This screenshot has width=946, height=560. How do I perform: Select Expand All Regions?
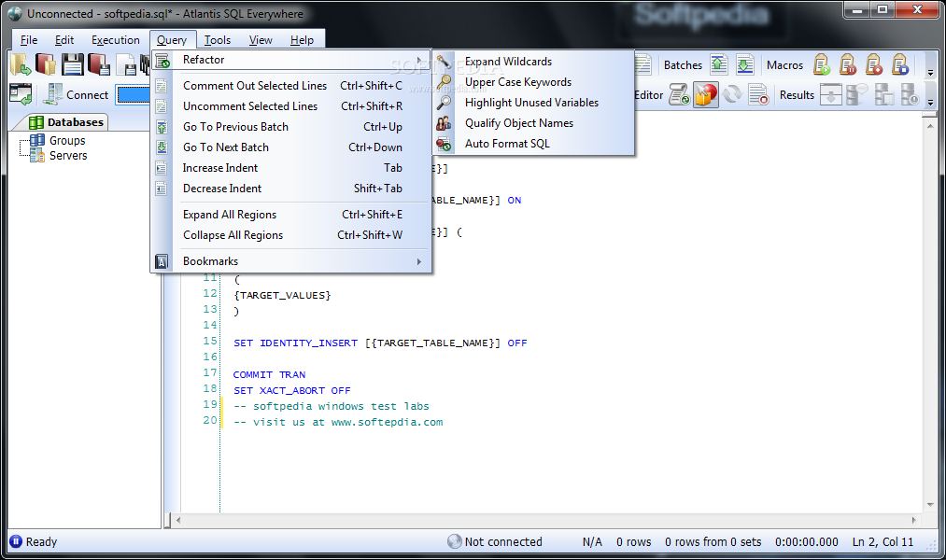(290, 215)
